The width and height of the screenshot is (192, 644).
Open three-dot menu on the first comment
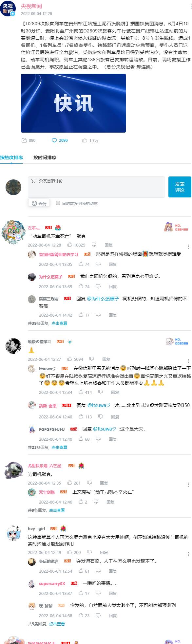pyautogui.click(x=188, y=246)
